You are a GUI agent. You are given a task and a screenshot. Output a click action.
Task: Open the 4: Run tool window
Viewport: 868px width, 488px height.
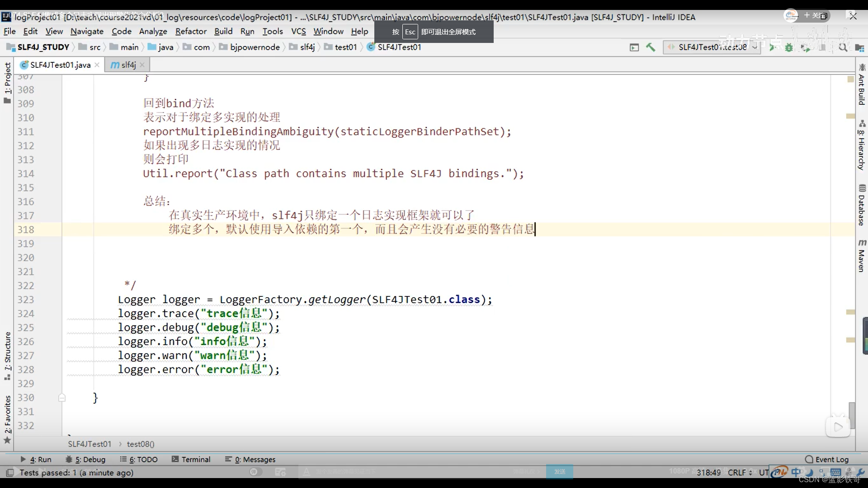pyautogui.click(x=36, y=459)
